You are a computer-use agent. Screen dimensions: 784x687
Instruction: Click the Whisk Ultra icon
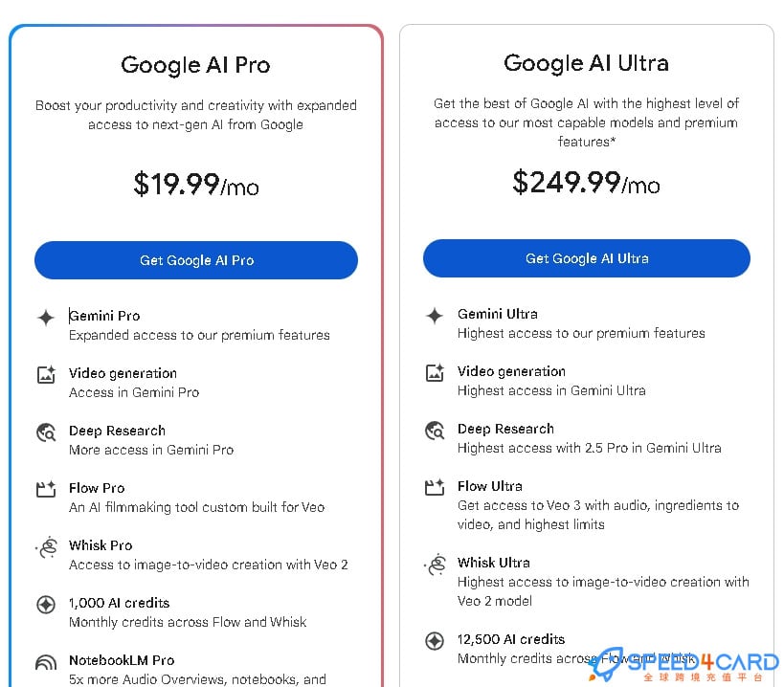(436, 565)
